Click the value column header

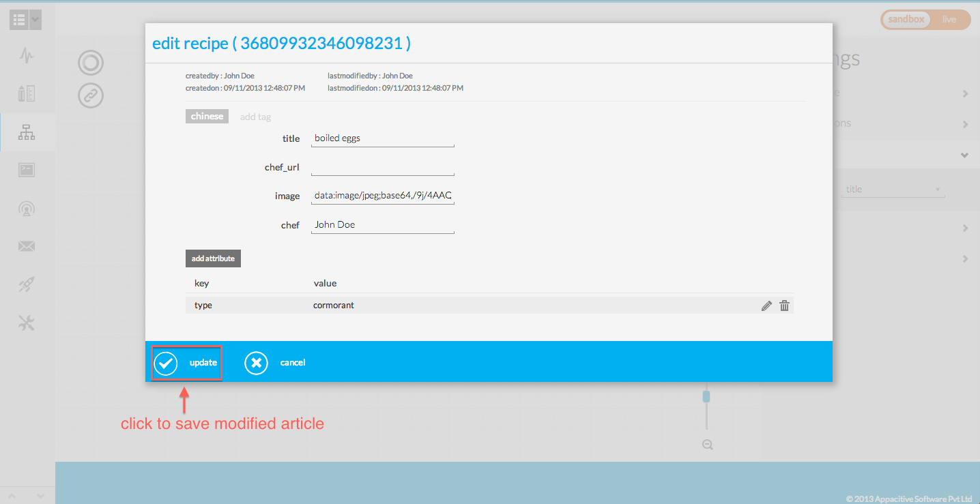click(325, 283)
